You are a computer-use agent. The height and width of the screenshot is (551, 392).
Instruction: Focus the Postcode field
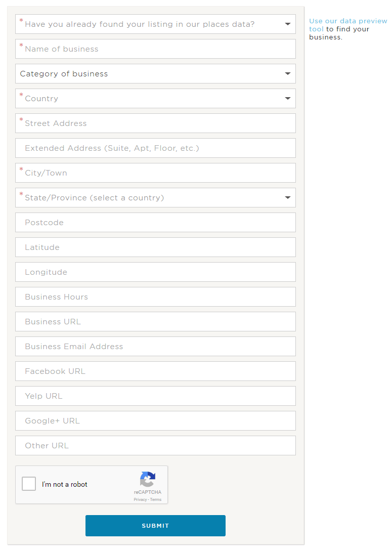click(155, 223)
